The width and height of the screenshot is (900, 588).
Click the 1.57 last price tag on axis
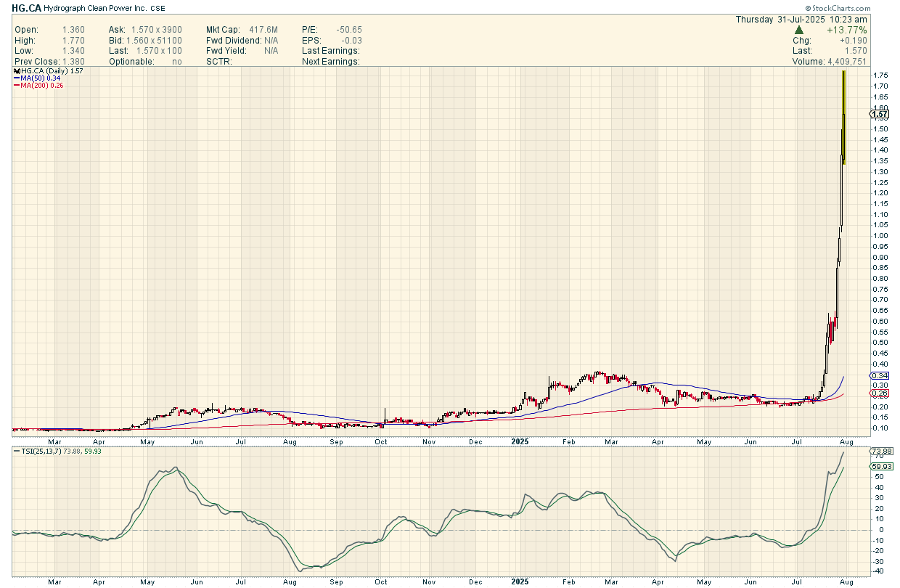[x=879, y=114]
